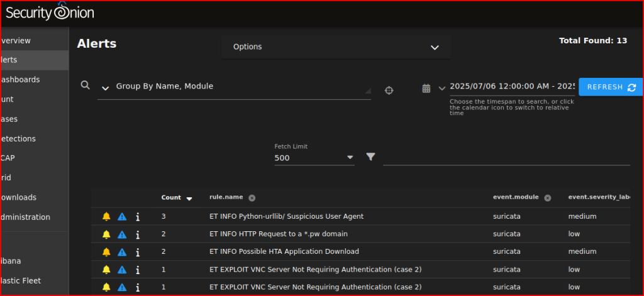Image resolution: width=644 pixels, height=296 pixels.
Task: Remove rule.name column using its x icon
Action: click(252, 197)
